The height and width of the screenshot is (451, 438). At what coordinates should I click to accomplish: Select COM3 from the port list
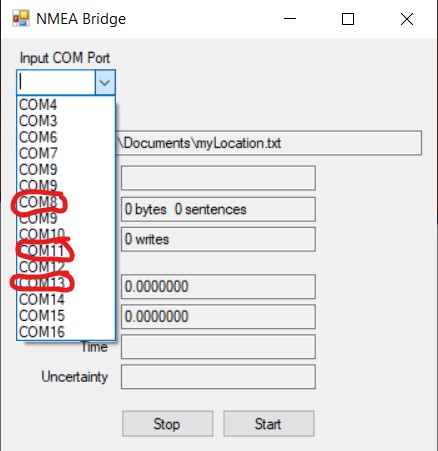[66, 121]
